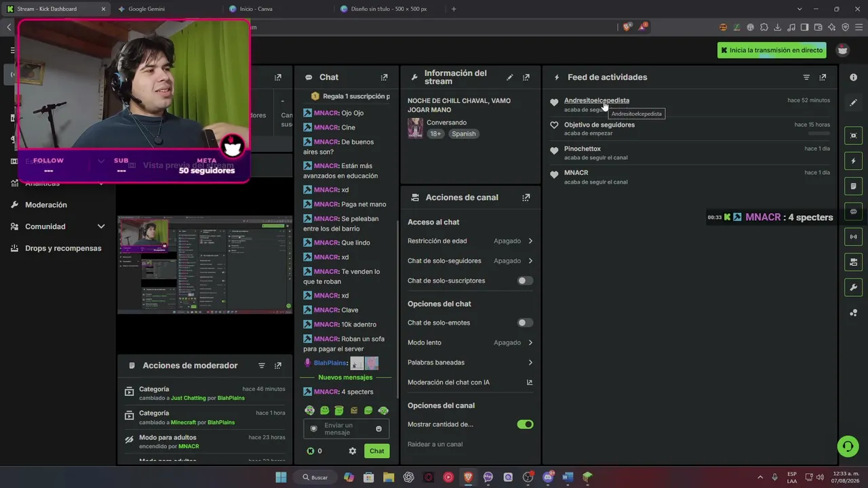Viewport: 868px width, 488px height.
Task: Switch to the Inicio - Canva tab
Action: point(278,9)
